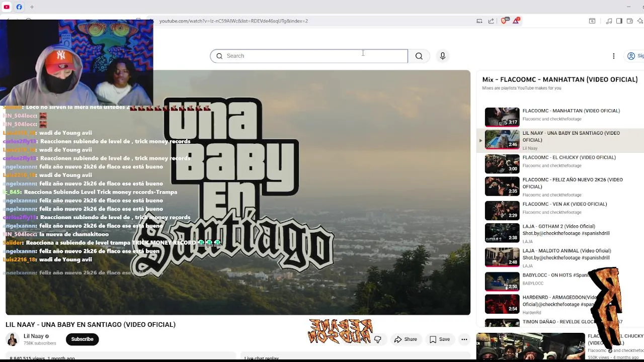Click the Lil Naay channel name link
The image size is (644, 362).
pyautogui.click(x=34, y=336)
